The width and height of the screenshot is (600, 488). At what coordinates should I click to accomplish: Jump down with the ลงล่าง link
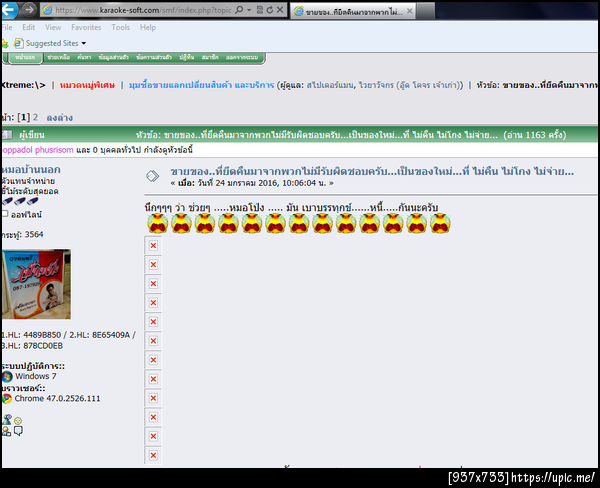coord(60,118)
